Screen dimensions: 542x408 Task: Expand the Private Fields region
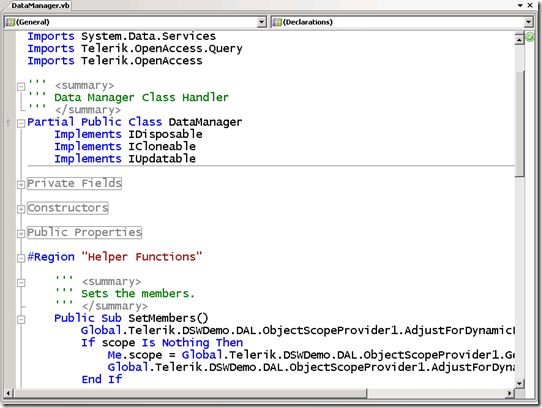click(21, 184)
